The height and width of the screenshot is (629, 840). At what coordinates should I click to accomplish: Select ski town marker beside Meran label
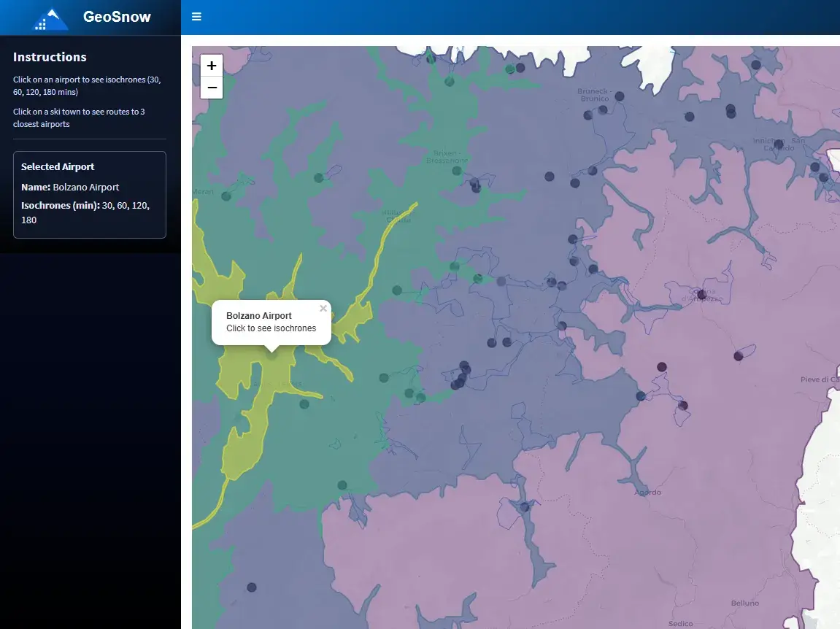tap(226, 196)
